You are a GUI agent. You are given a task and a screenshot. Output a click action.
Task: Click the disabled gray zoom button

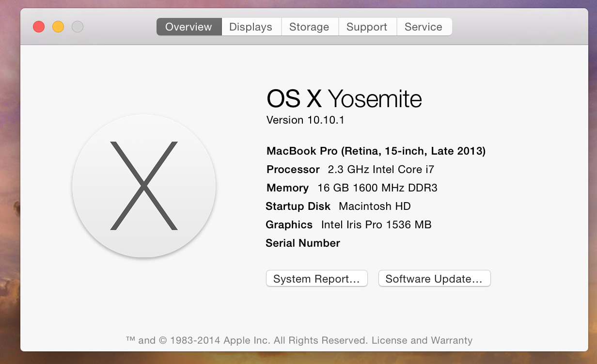tap(78, 27)
